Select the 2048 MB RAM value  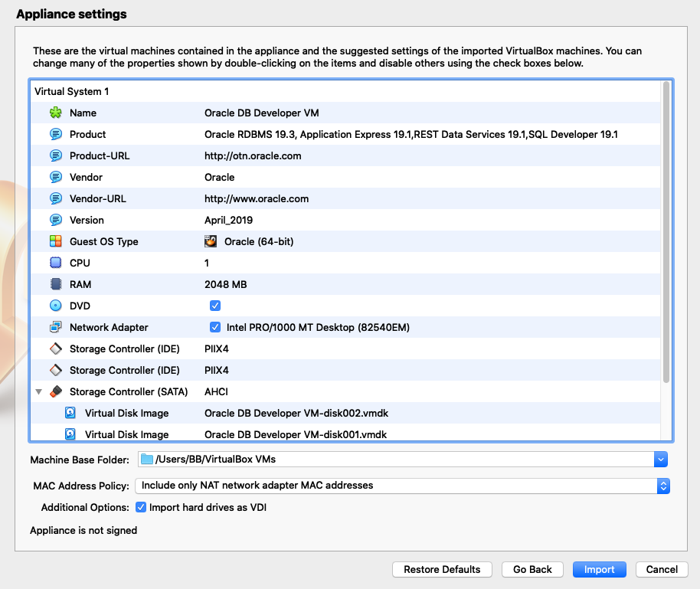(225, 284)
